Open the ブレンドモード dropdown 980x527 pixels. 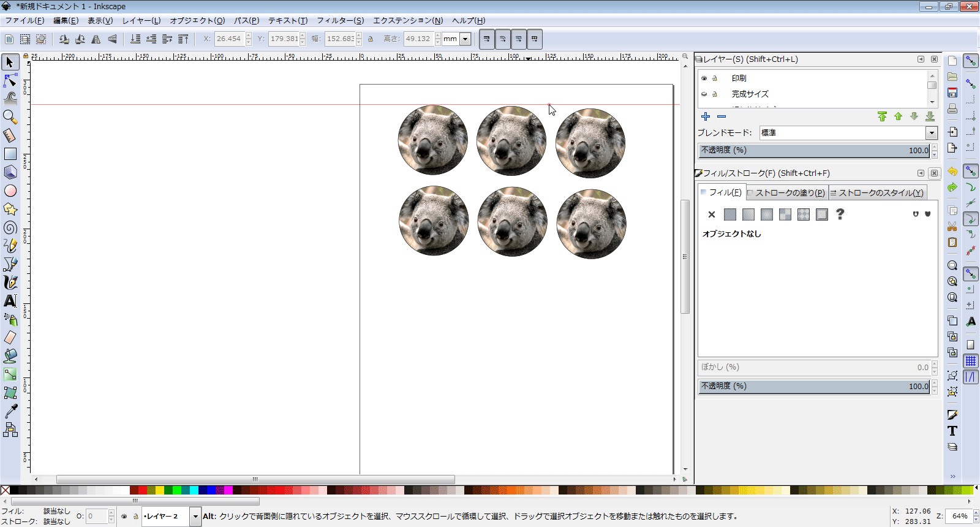(x=931, y=133)
